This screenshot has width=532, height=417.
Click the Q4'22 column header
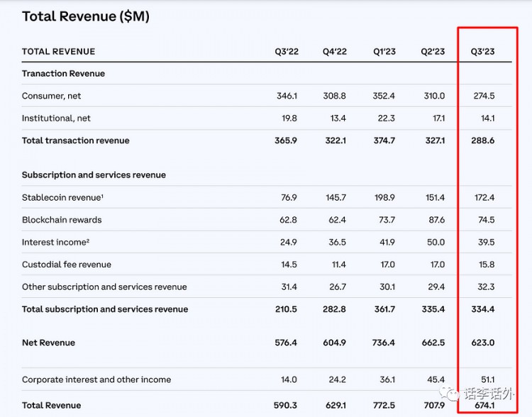pyautogui.click(x=335, y=52)
